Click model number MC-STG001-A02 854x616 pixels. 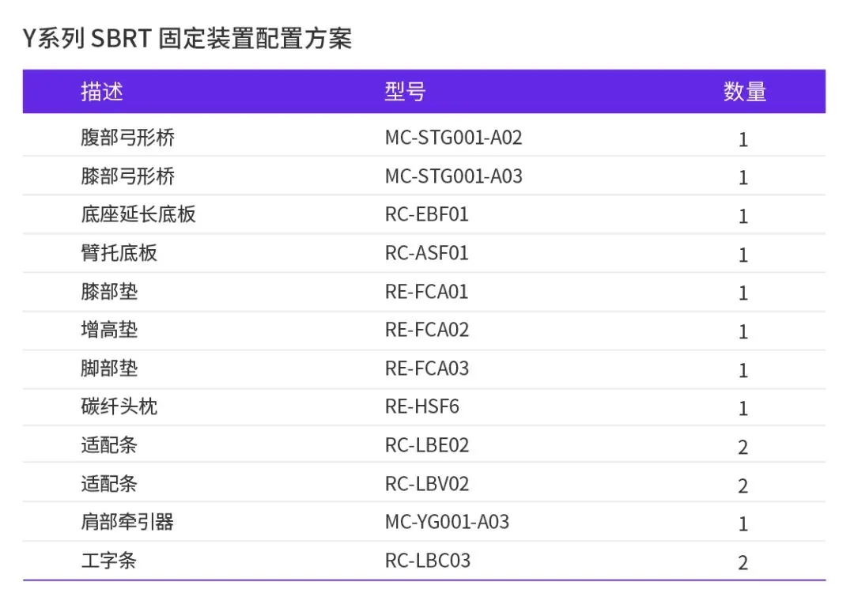[x=453, y=138]
